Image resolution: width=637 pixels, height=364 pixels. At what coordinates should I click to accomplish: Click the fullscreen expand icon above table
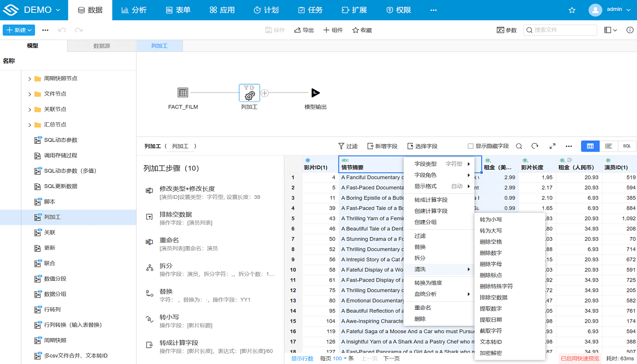click(552, 146)
